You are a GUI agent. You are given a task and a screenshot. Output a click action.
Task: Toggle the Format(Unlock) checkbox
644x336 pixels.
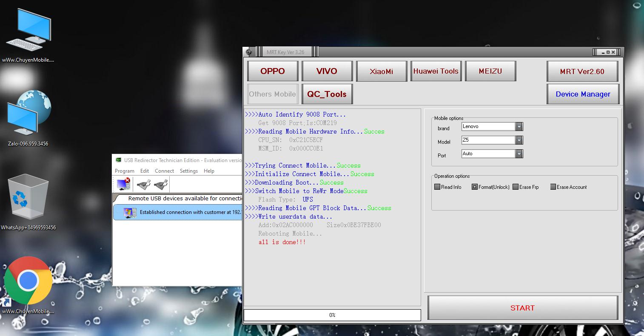pos(475,187)
